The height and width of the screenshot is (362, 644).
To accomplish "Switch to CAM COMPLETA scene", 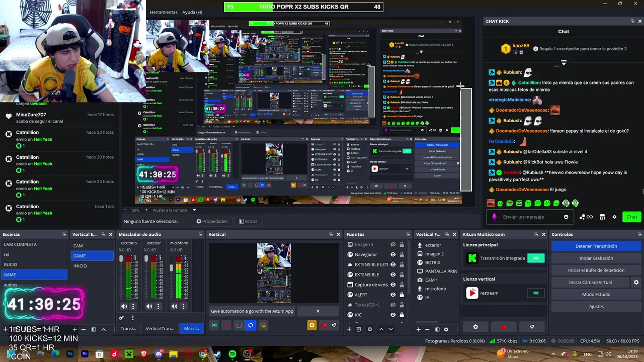I will (34, 244).
